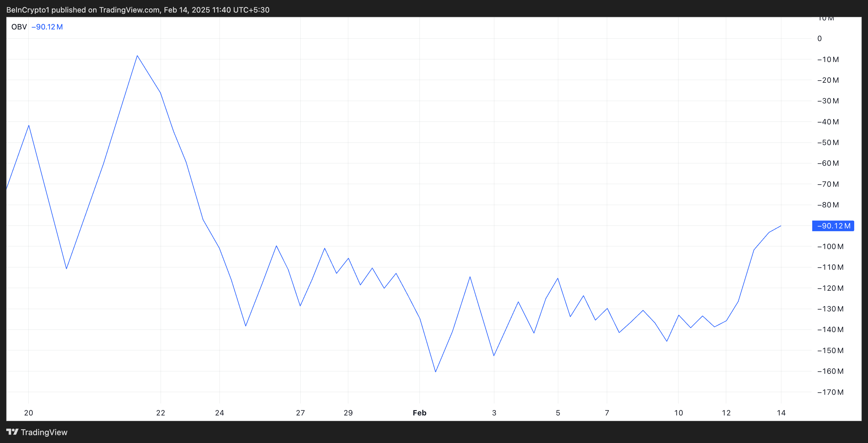868x443 pixels.
Task: Click the −170 M label on price scale
Action: tap(830, 392)
